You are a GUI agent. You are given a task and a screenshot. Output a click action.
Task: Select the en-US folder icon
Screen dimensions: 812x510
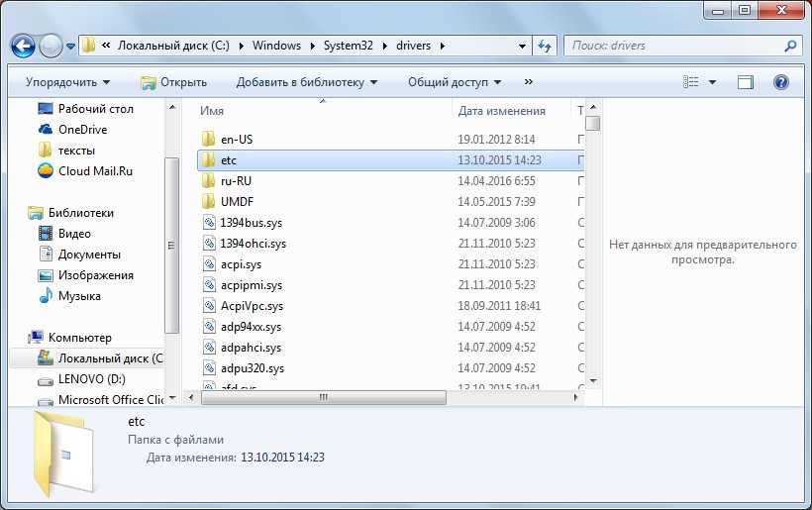click(x=209, y=139)
